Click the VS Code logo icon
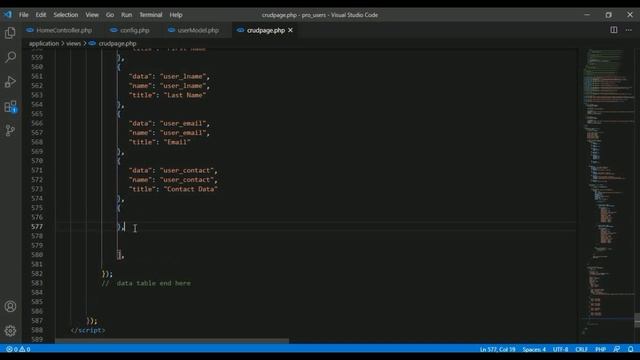Image resolution: width=640 pixels, height=360 pixels. pos(8,15)
